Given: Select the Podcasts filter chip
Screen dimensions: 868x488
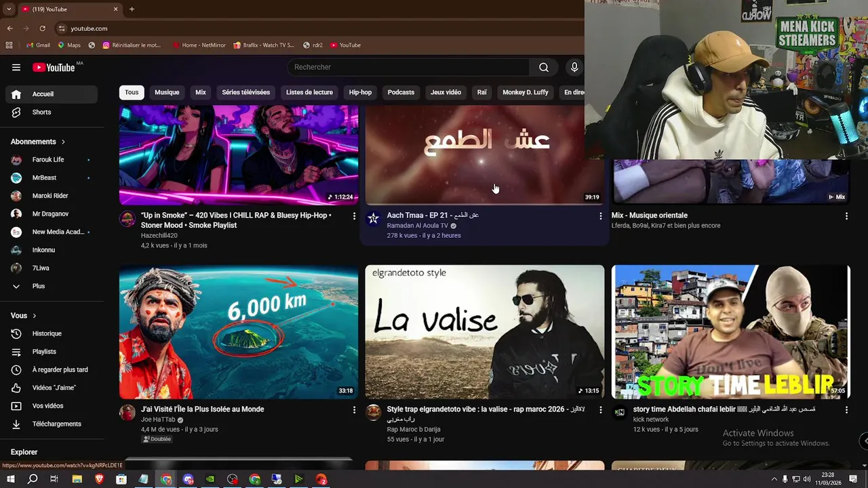Looking at the screenshot, I should pos(401,92).
